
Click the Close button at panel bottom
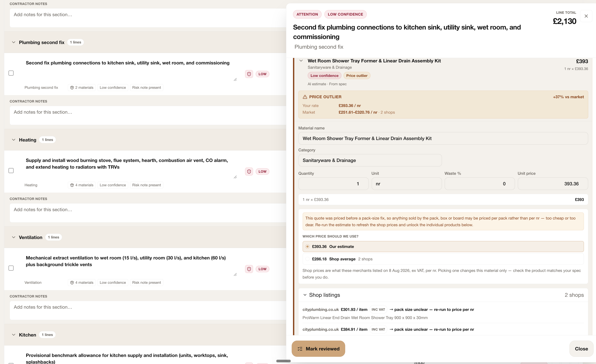tap(581, 349)
